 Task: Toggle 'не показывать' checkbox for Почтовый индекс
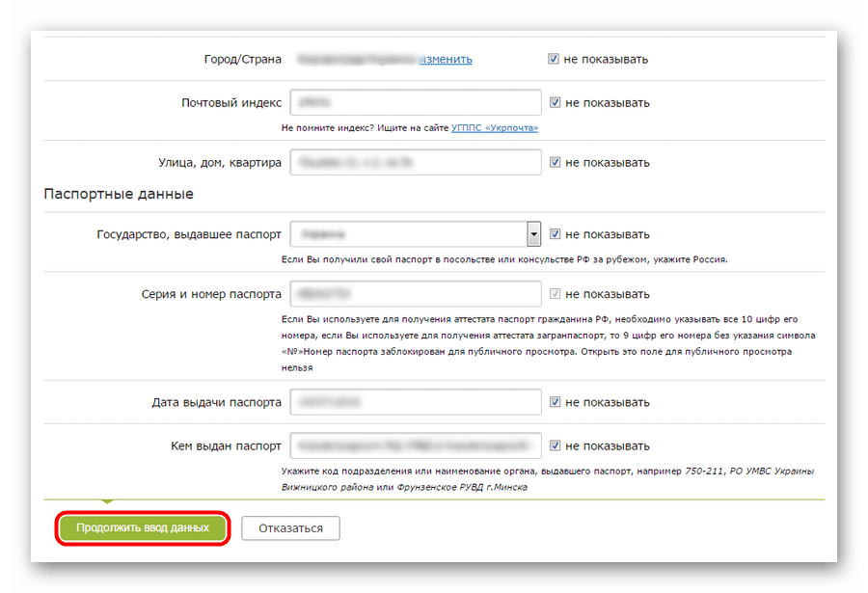pos(555,102)
